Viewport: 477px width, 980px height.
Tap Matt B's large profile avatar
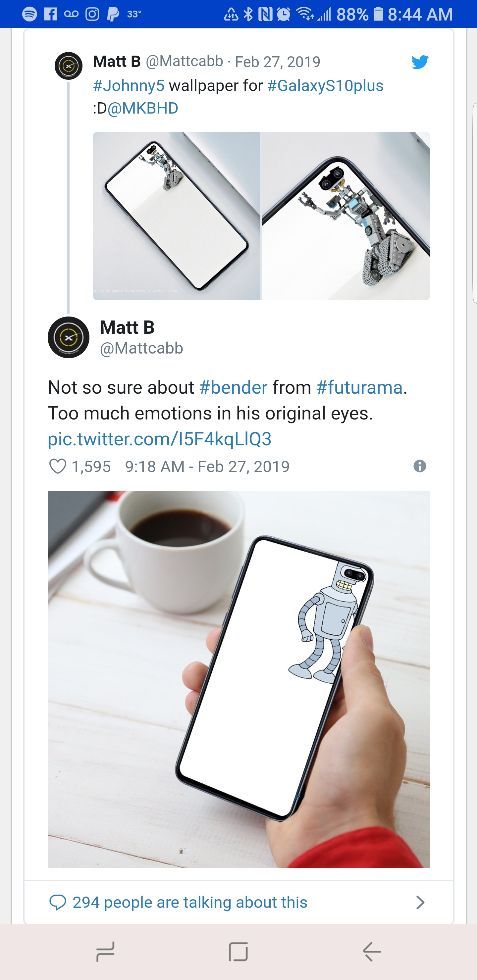click(x=69, y=337)
